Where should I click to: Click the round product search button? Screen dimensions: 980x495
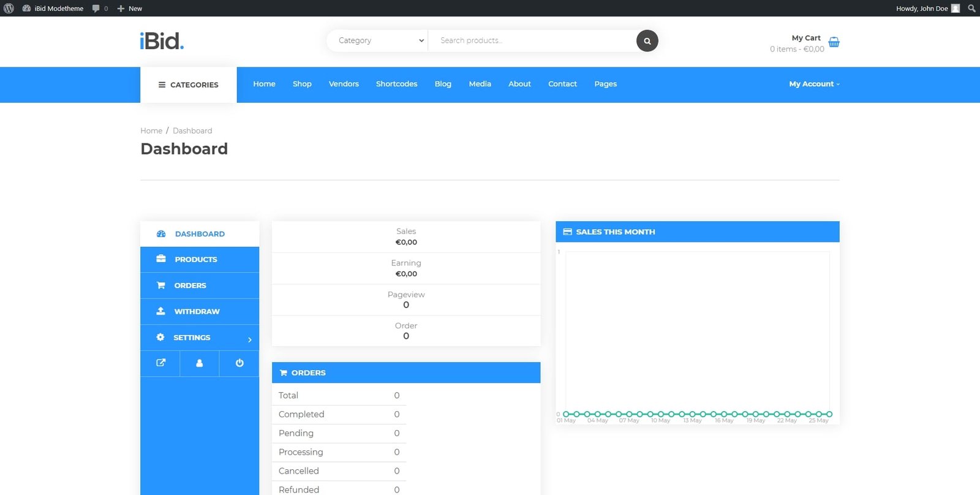click(x=647, y=41)
